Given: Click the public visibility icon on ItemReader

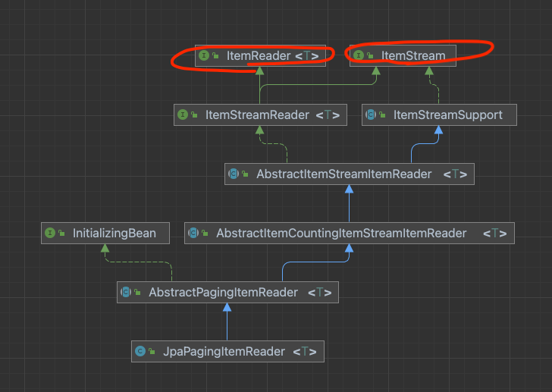Looking at the screenshot, I should coord(215,56).
